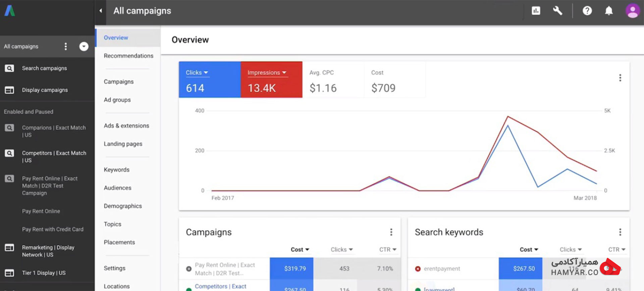Open the Competitors | Exact campaign link

coord(221,286)
